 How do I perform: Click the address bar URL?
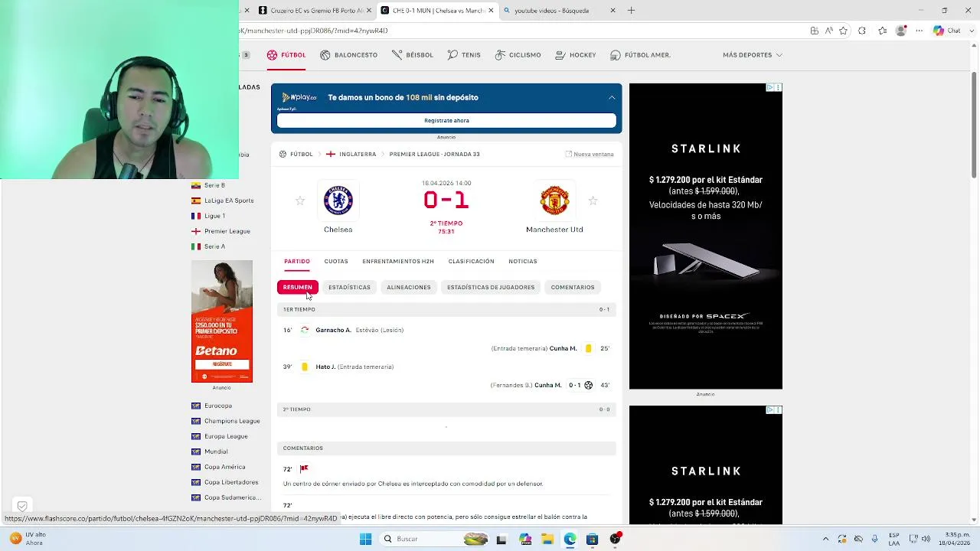[x=314, y=31]
